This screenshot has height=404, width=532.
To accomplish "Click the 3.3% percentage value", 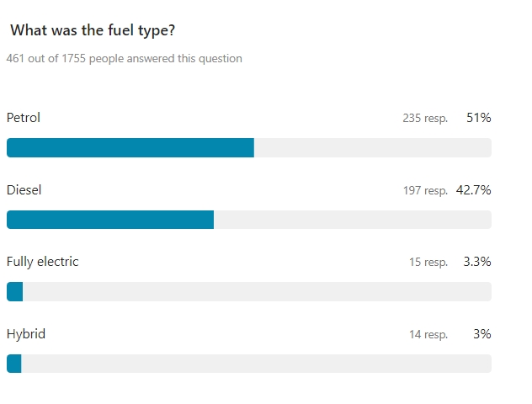I will coord(477,262).
